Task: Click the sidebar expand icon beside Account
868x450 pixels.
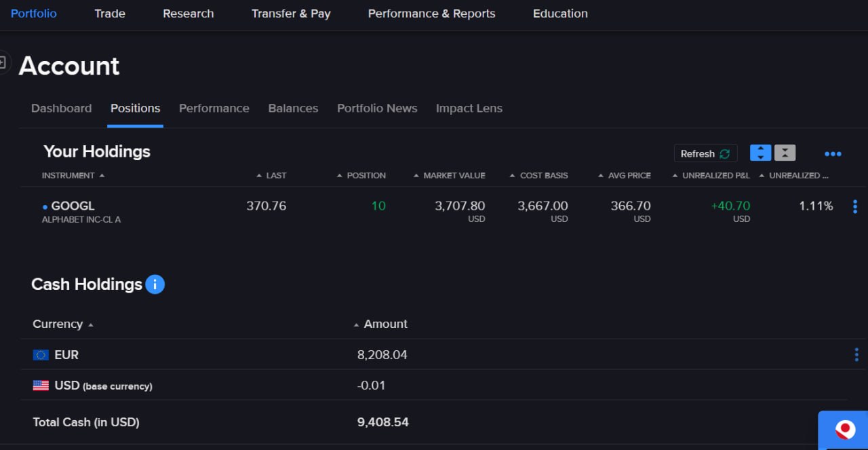Action: tap(3, 62)
